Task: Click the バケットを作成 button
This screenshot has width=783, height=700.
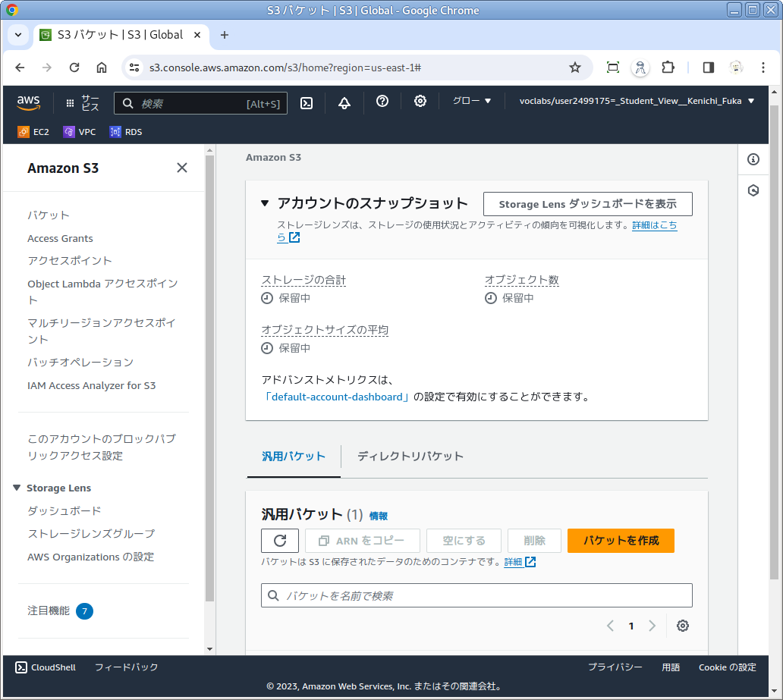Action: pyautogui.click(x=621, y=541)
